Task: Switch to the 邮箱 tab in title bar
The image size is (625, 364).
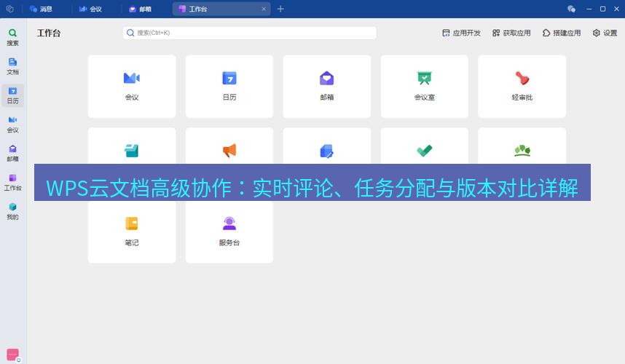Action: 140,9
